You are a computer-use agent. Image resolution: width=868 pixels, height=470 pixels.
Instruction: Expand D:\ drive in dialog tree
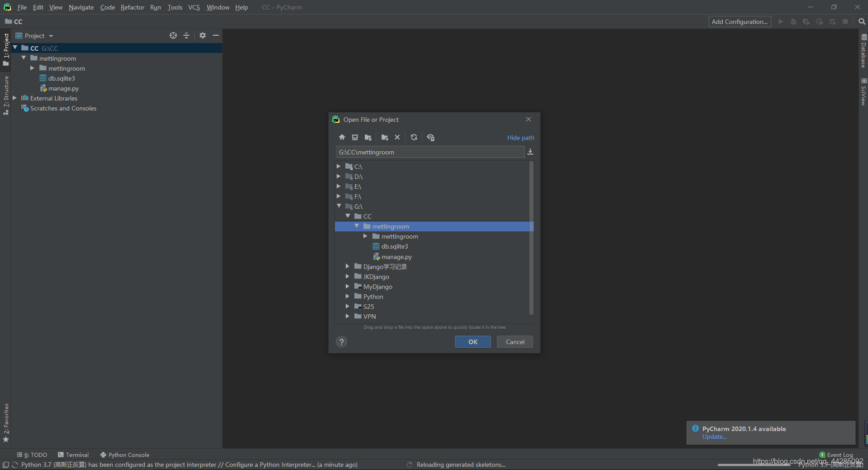click(339, 176)
